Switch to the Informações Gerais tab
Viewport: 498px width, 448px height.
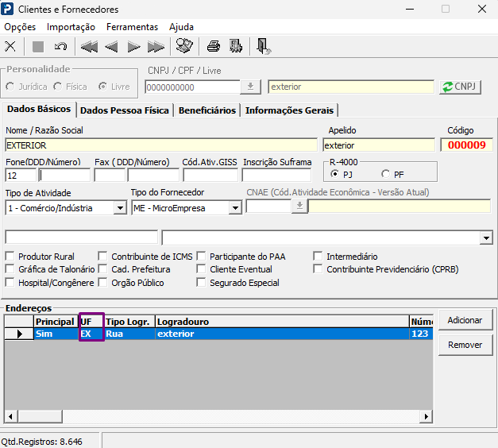(289, 110)
